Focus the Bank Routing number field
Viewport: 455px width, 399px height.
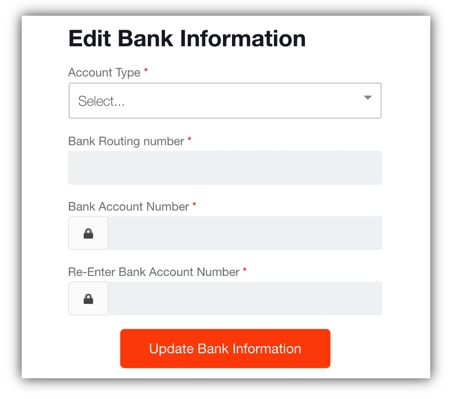coord(225,168)
